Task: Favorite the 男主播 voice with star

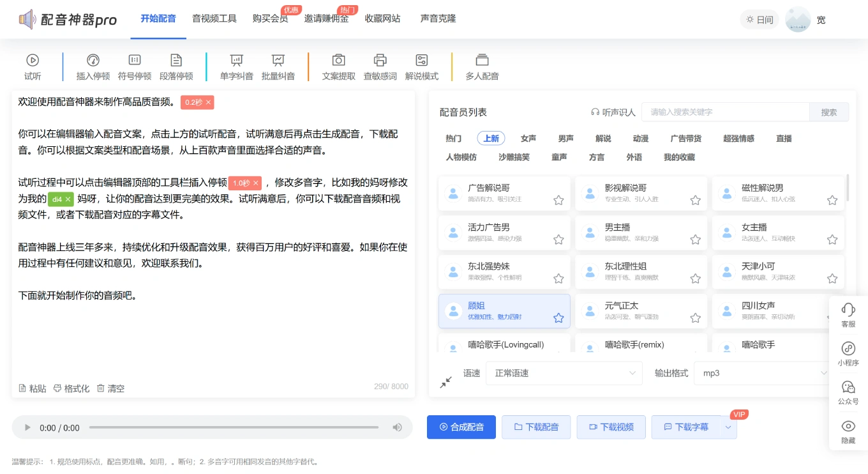Action: pyautogui.click(x=696, y=240)
